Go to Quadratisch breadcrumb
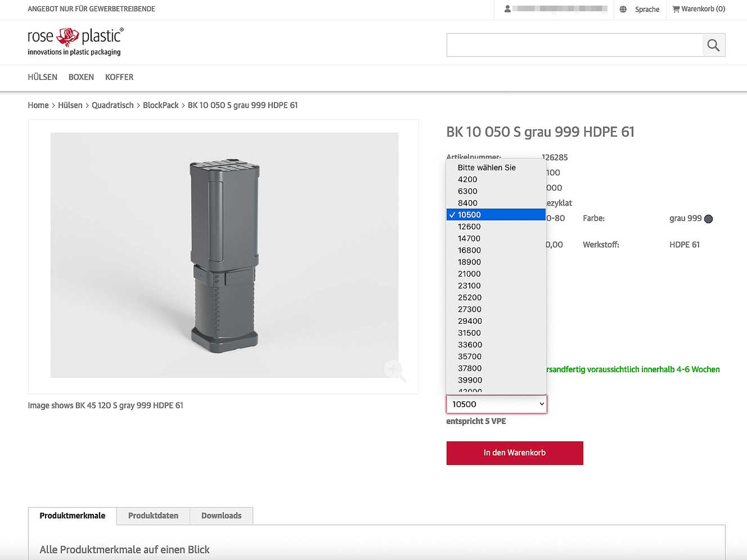Image resolution: width=747 pixels, height=560 pixels. pyautogui.click(x=113, y=105)
